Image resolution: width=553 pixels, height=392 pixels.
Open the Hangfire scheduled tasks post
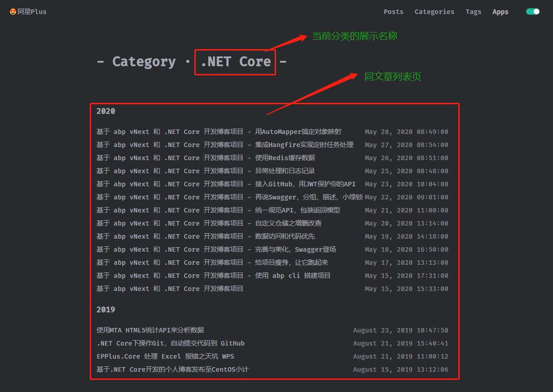[225, 145]
